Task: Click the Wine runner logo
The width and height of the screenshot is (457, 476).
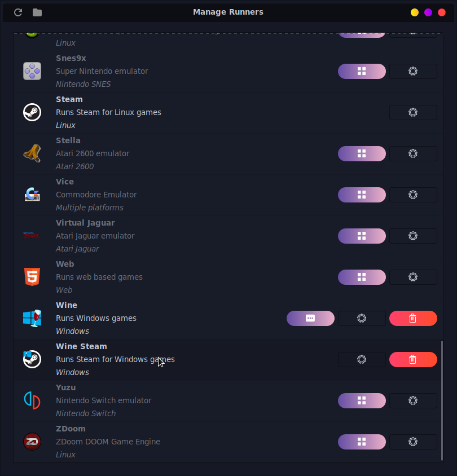Action: coord(32,318)
